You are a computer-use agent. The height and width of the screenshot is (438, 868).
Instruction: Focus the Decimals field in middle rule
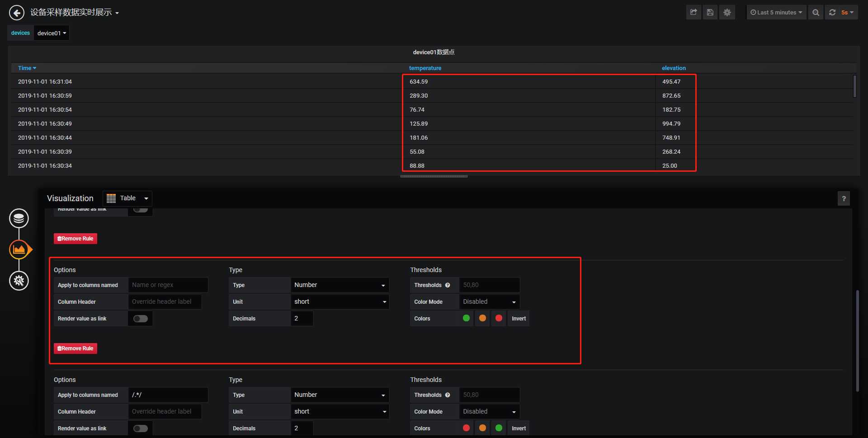pos(302,319)
